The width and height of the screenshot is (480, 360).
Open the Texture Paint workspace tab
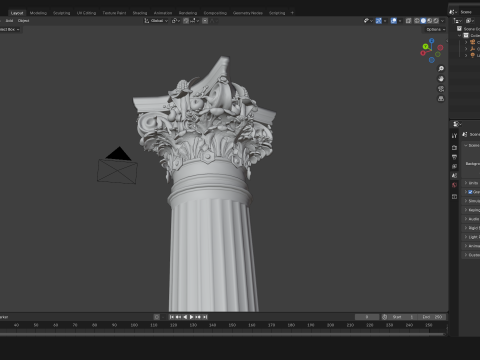coord(114,13)
